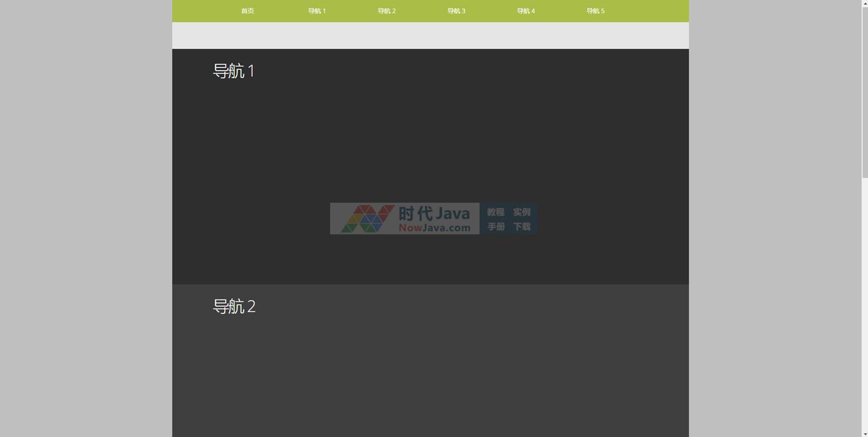This screenshot has height=437, width=868.
Task: Select 导航 5 in the top menu
Action: tap(595, 11)
